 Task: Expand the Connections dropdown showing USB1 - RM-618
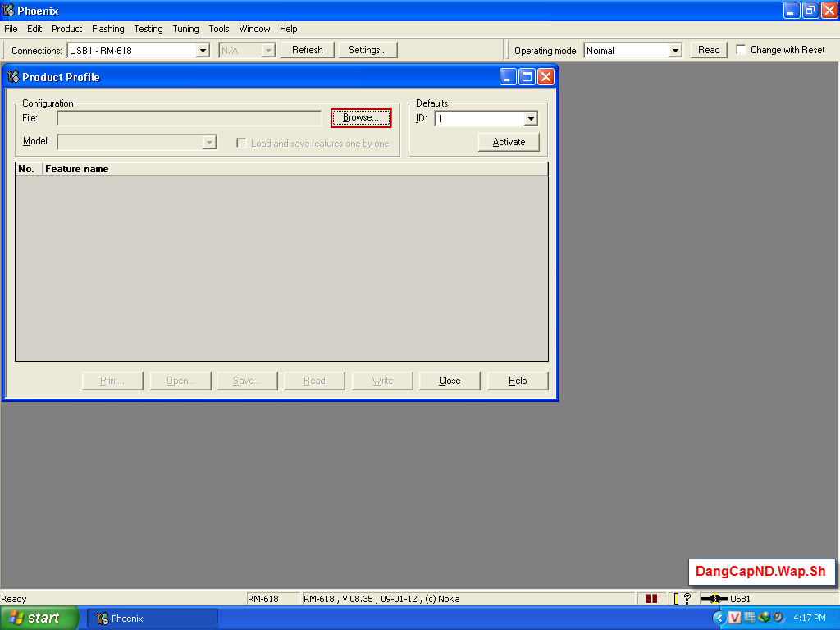pos(203,50)
